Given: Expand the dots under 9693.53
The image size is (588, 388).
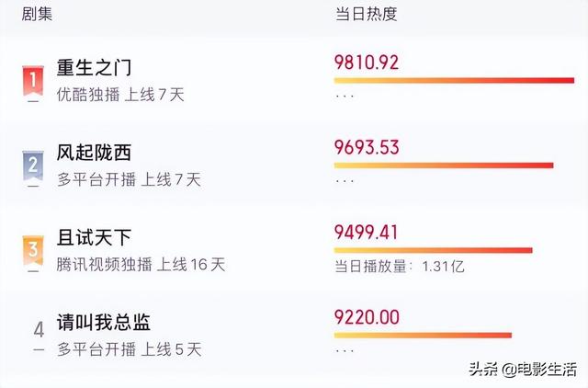Looking at the screenshot, I should coord(345,180).
